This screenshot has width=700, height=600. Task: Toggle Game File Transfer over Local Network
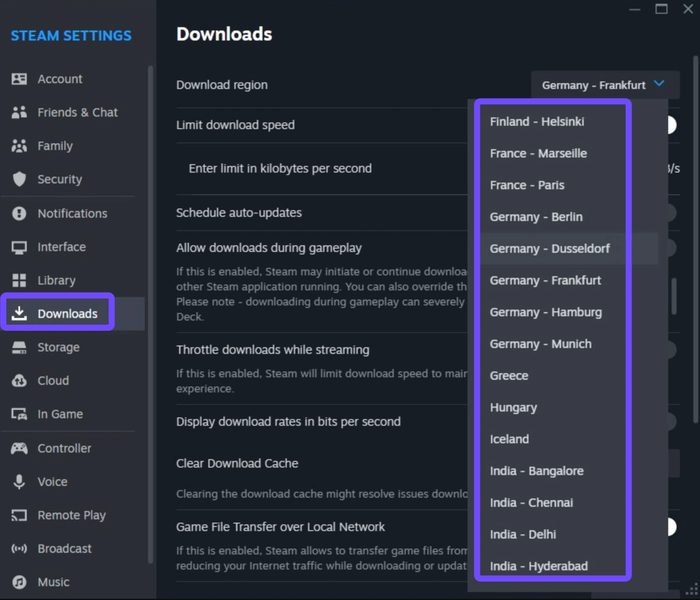[x=670, y=527]
